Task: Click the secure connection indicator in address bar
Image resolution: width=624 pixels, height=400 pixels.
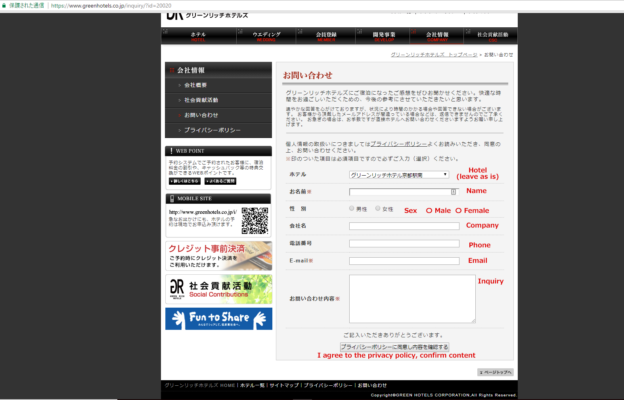Action: [x=30, y=5]
